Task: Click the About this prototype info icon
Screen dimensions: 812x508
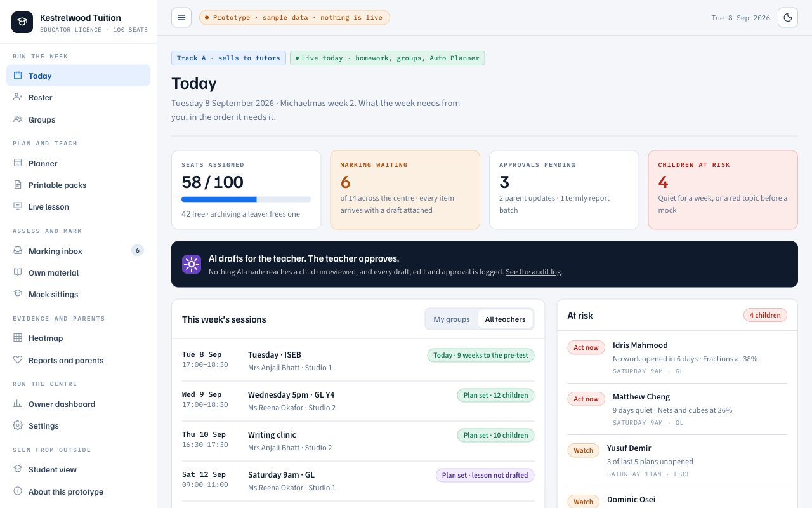Action: [x=18, y=491]
